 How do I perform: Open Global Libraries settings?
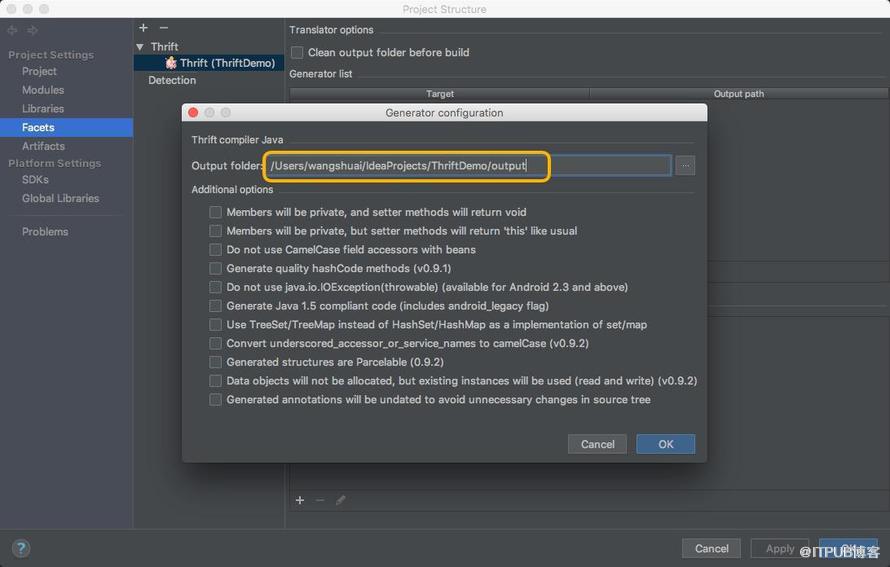[x=61, y=198]
